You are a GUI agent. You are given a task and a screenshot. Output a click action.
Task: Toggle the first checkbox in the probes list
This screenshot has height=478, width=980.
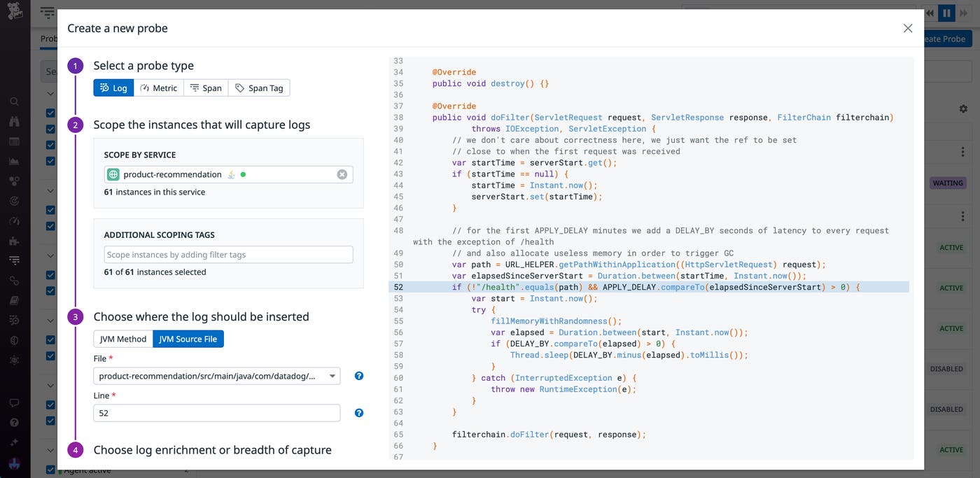pyautogui.click(x=50, y=113)
